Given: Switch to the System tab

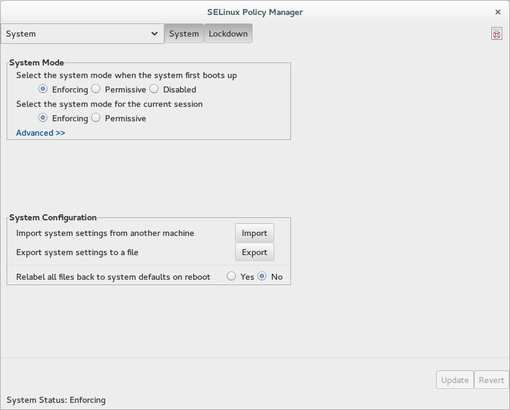Looking at the screenshot, I should (x=184, y=34).
